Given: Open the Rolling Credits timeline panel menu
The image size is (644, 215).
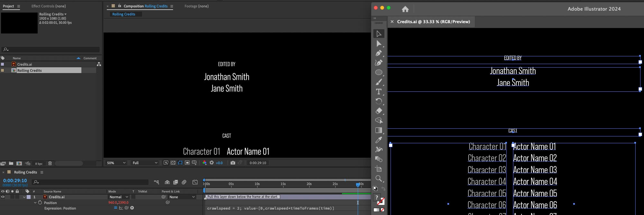Looking at the screenshot, I should [x=42, y=172].
